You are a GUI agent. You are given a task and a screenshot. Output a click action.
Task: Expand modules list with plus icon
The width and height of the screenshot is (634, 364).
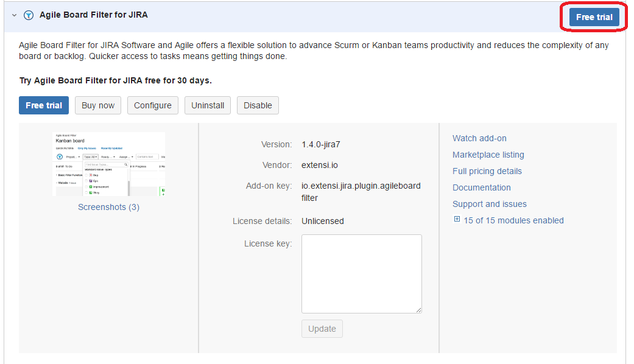pos(457,219)
